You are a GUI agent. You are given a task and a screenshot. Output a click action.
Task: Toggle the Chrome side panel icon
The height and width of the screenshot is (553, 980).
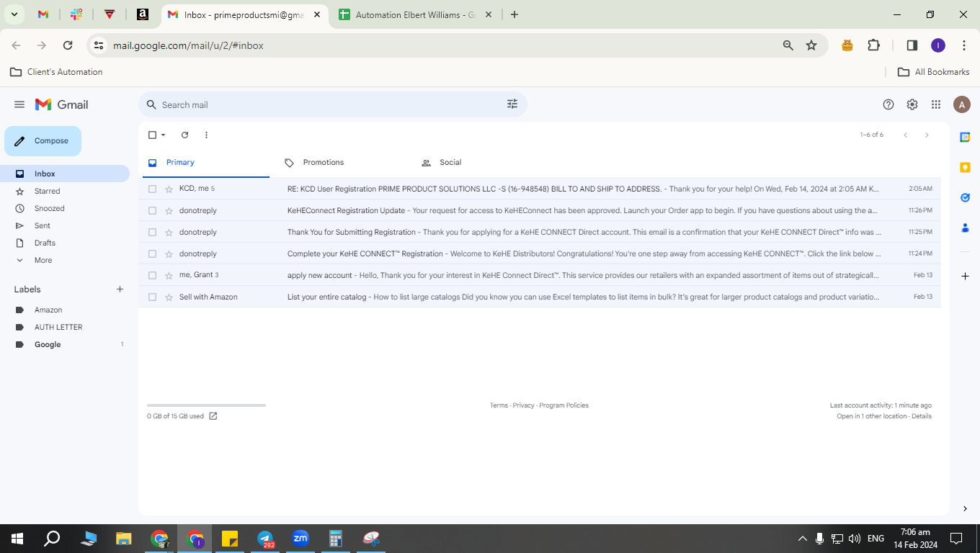pos(912,45)
